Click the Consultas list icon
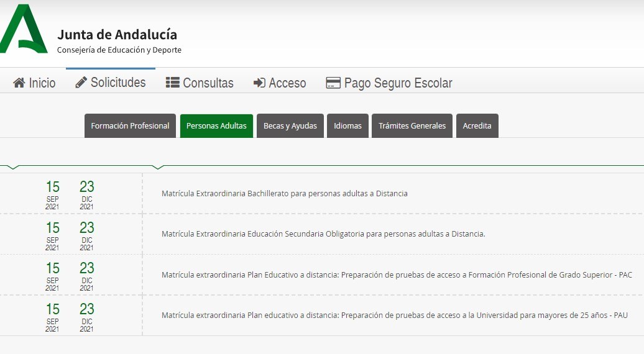Screen dimensions: 644x354 [172, 83]
